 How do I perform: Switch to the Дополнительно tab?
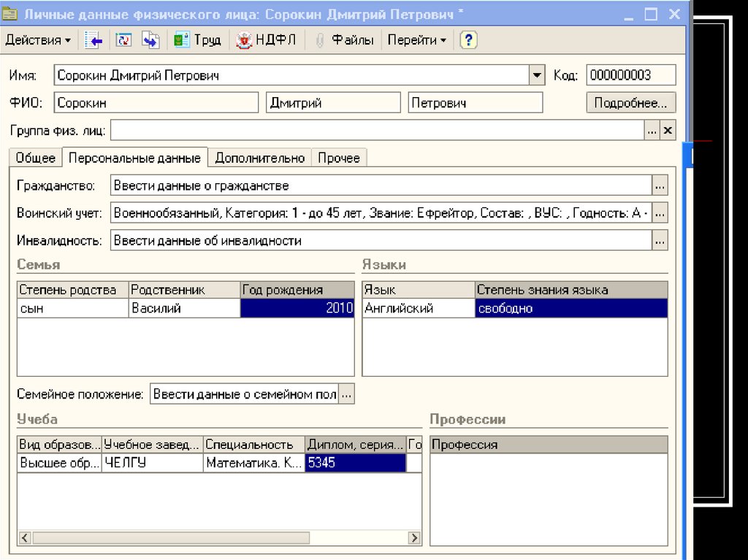pyautogui.click(x=259, y=158)
